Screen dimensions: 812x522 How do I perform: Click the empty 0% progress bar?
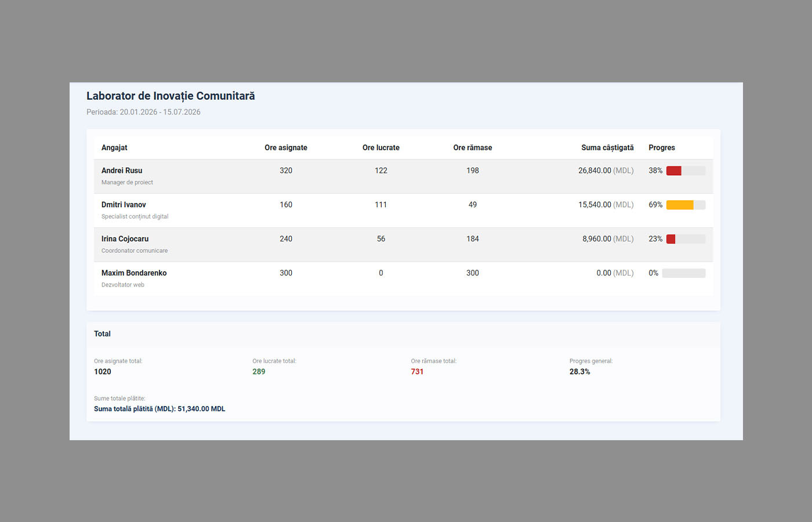tap(684, 273)
